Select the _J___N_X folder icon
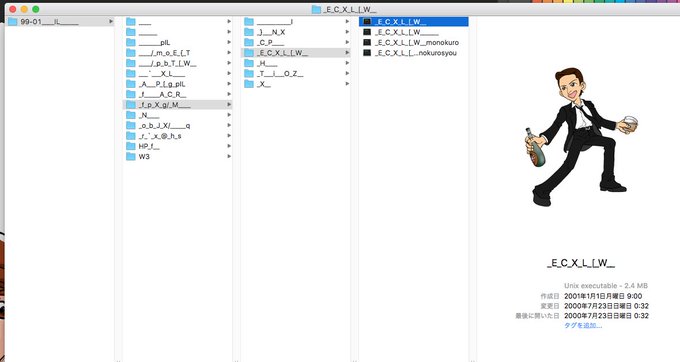Viewport: 680px width, 362px height. click(x=249, y=32)
